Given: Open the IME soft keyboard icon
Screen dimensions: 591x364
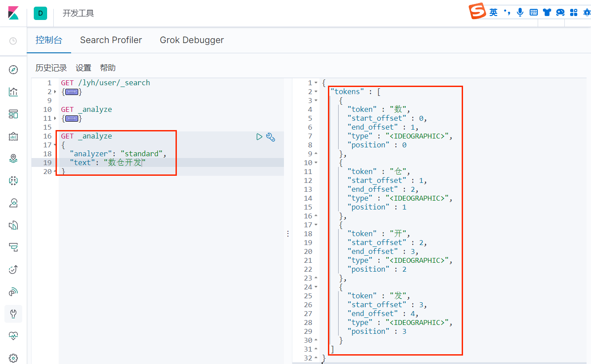Looking at the screenshot, I should click(534, 12).
